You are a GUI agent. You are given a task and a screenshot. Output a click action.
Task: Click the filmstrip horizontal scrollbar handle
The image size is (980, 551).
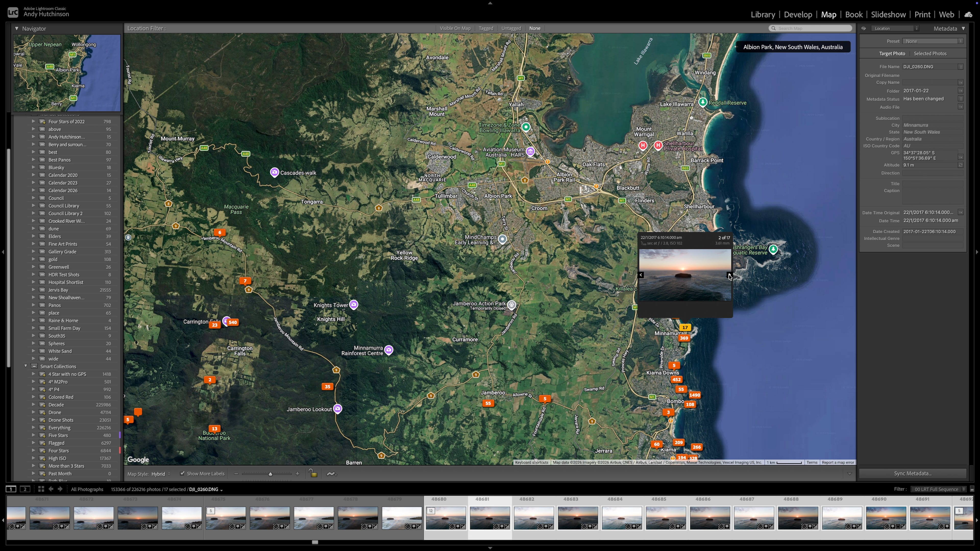click(315, 542)
